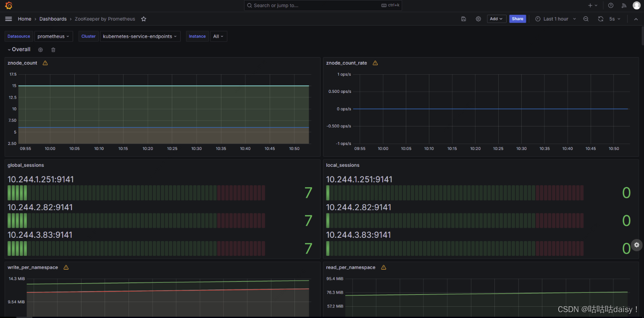Screen dimensions: 644x318
Task: Click global_sessions gauge bar for 10.244.2.82:9141
Action: [137, 221]
